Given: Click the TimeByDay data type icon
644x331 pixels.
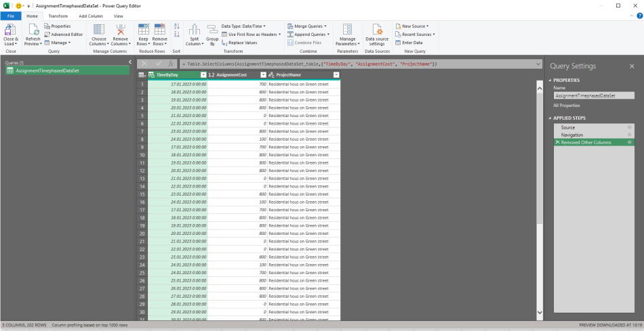Looking at the screenshot, I should 152,75.
